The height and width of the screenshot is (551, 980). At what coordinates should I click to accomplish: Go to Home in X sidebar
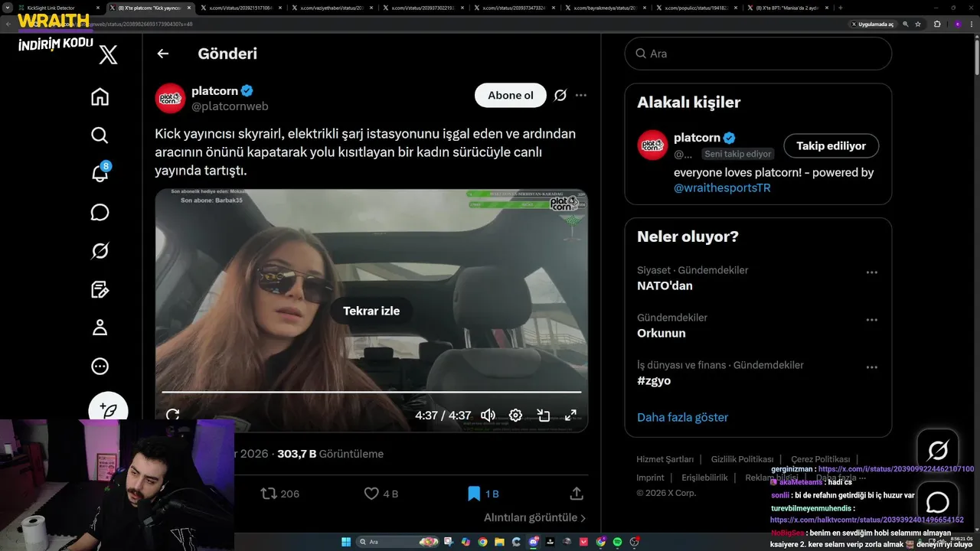100,97
